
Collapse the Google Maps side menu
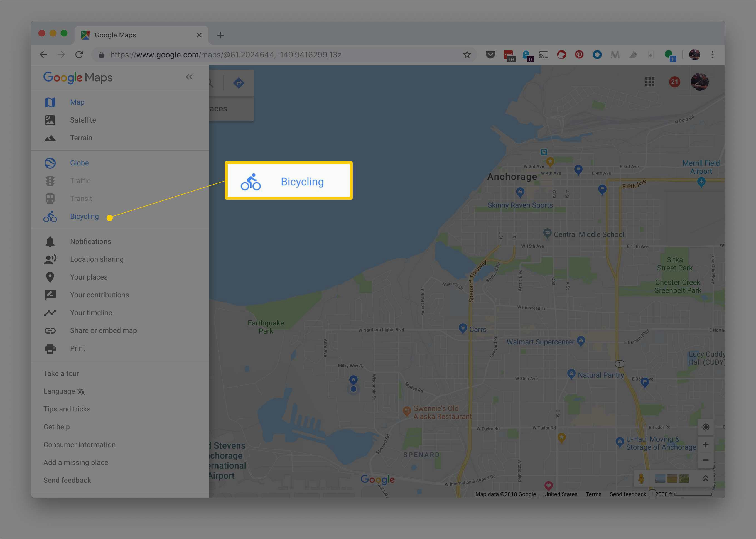(189, 77)
